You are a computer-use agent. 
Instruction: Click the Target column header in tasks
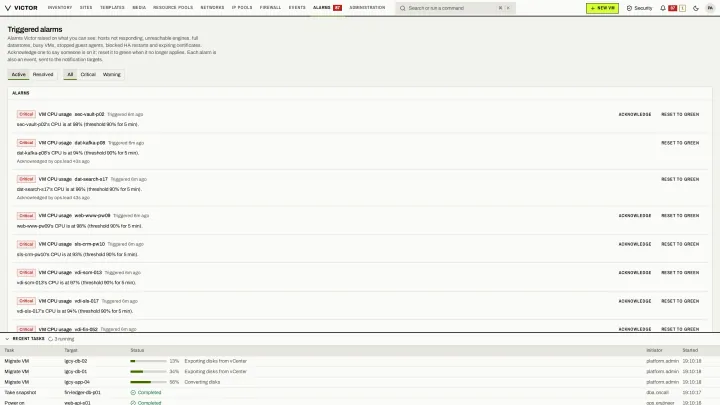[71, 350]
